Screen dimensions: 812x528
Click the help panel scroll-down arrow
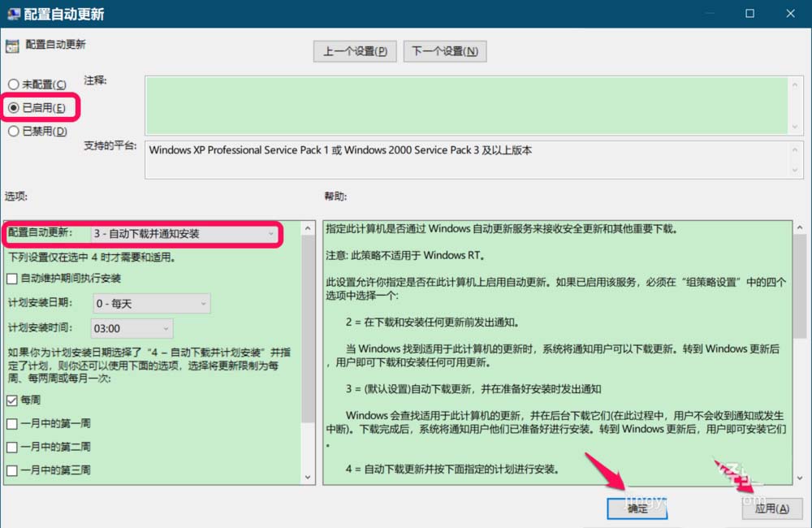click(800, 478)
